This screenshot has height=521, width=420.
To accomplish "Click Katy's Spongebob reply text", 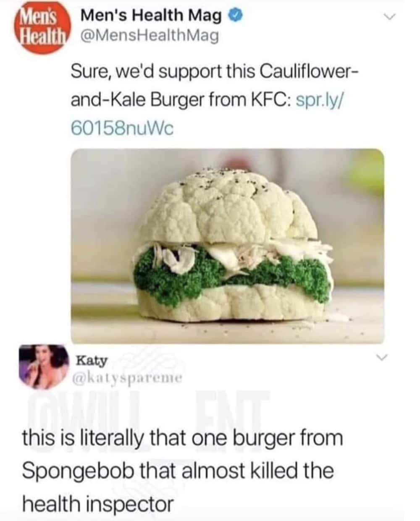I will coord(182,470).
